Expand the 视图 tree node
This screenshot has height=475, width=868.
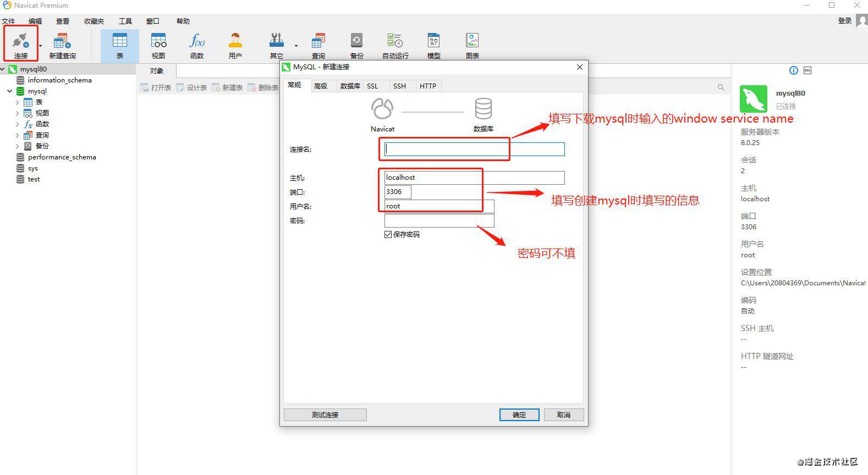17,113
